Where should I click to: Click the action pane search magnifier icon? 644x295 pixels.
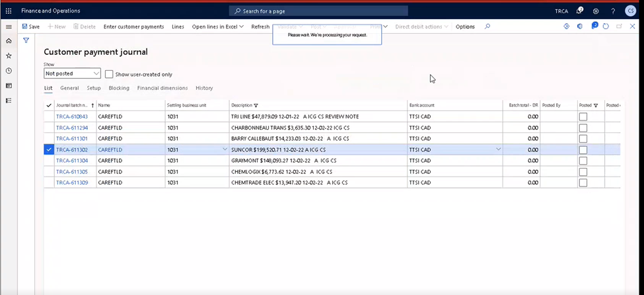[x=487, y=26]
